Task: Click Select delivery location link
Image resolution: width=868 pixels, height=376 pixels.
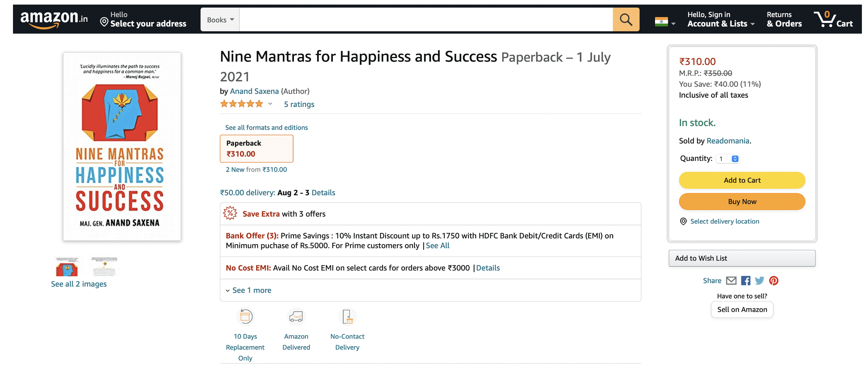Action: pyautogui.click(x=724, y=221)
